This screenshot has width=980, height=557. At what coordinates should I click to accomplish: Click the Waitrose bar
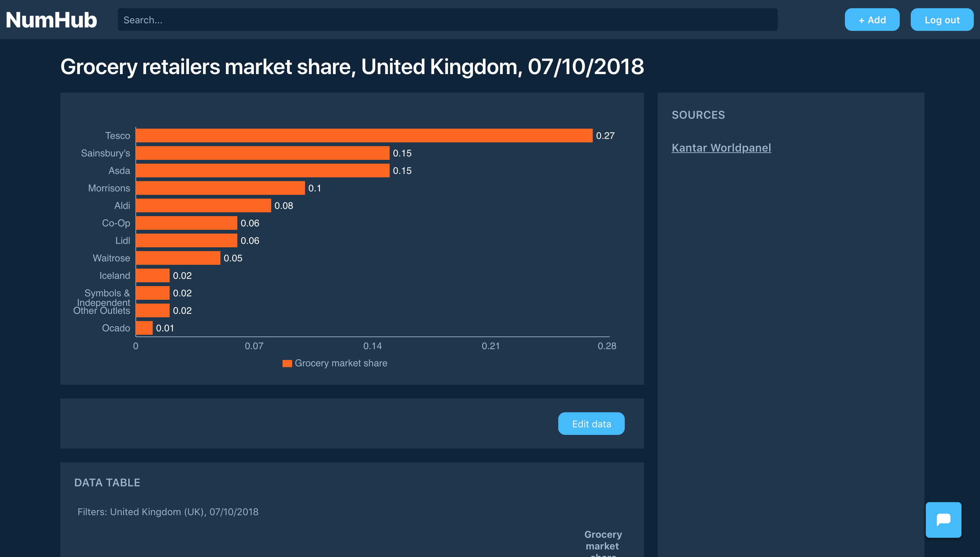178,258
